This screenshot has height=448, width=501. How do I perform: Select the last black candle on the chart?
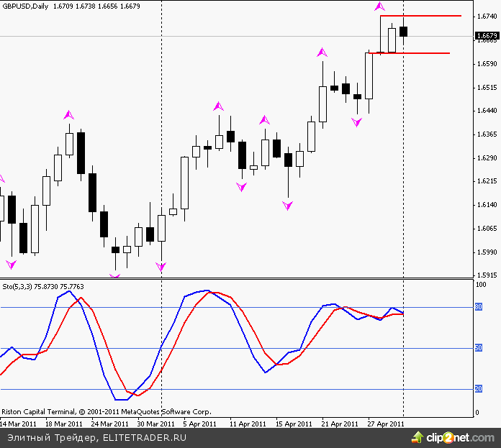tap(403, 31)
